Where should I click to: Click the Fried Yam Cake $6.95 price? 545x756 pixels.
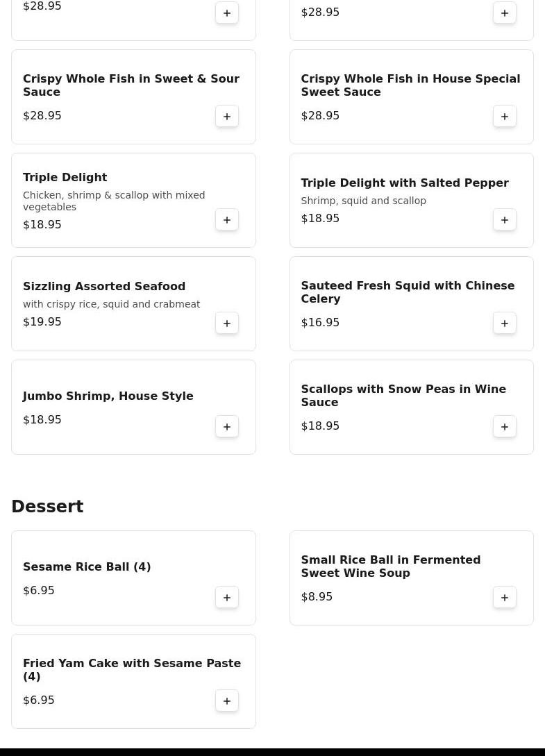[x=39, y=700]
